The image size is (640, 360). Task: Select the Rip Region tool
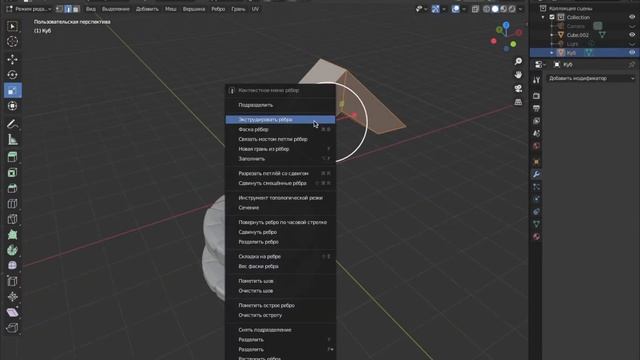point(12,328)
